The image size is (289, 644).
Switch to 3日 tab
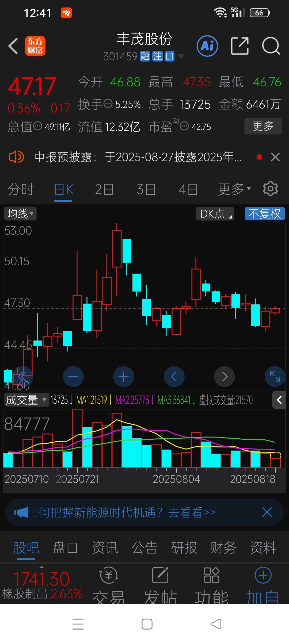(146, 189)
